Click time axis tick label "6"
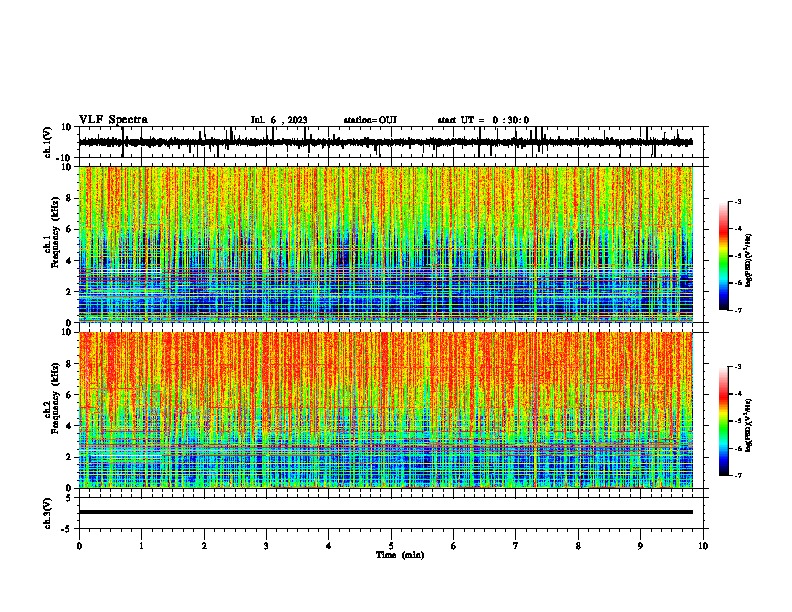Viewport: 792px width, 612px height. point(454,546)
